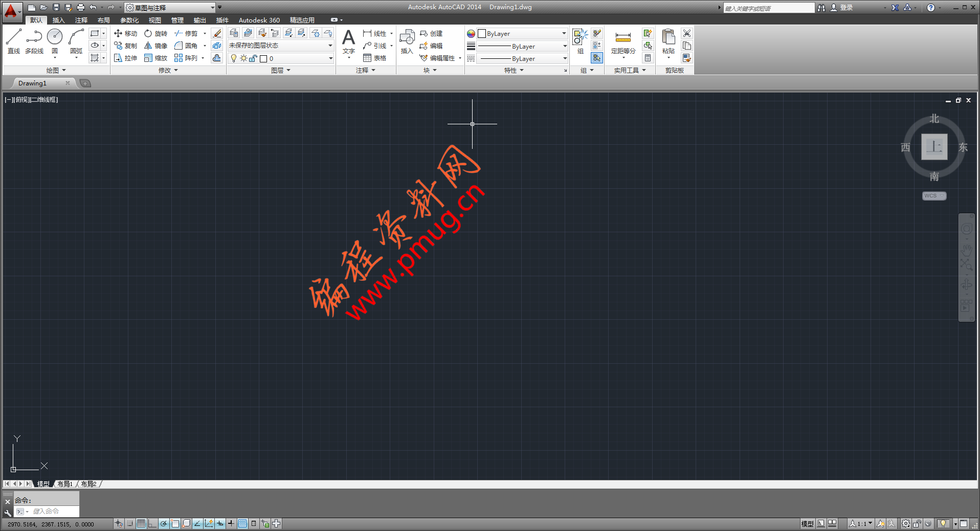The image size is (980, 531).
Task: Open the current layer 0 dropdown
Action: [281, 58]
